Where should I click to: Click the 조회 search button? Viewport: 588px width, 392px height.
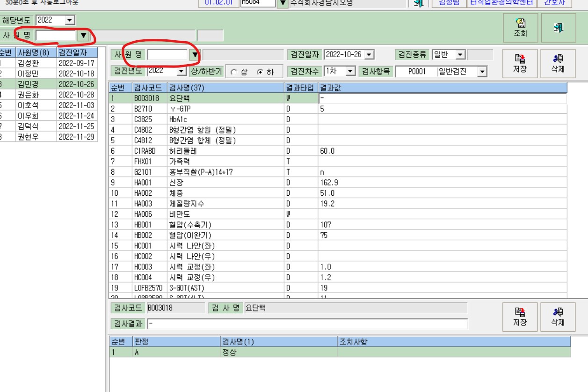520,28
